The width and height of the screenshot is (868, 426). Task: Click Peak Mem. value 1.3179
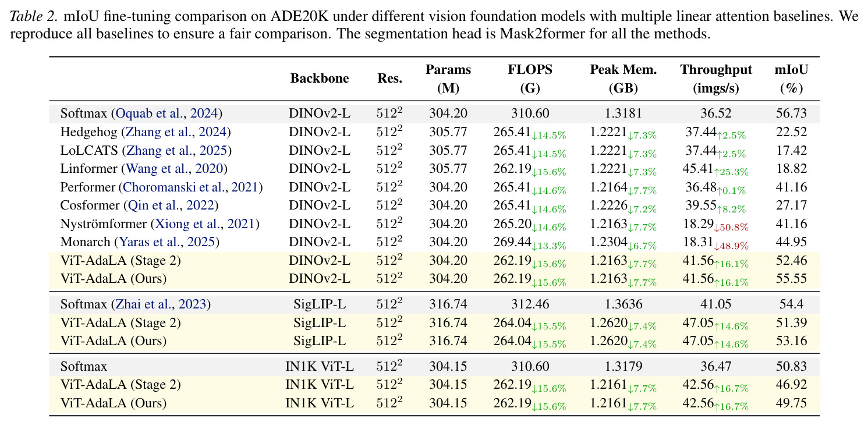[623, 367]
